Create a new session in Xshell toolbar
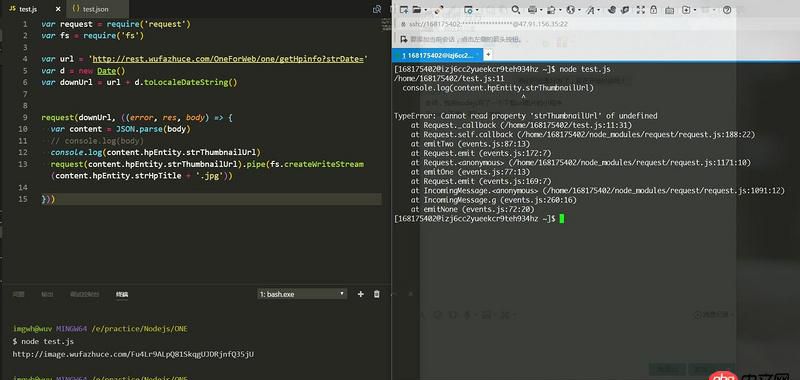 (404, 10)
